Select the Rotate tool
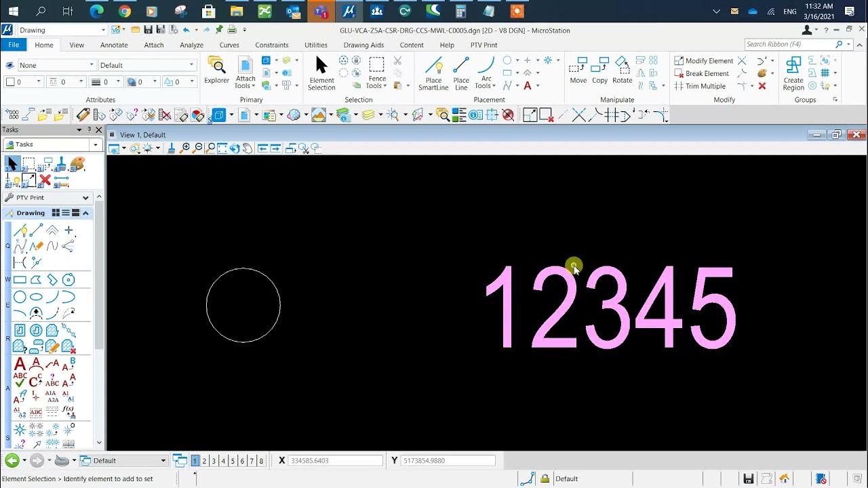 [622, 70]
